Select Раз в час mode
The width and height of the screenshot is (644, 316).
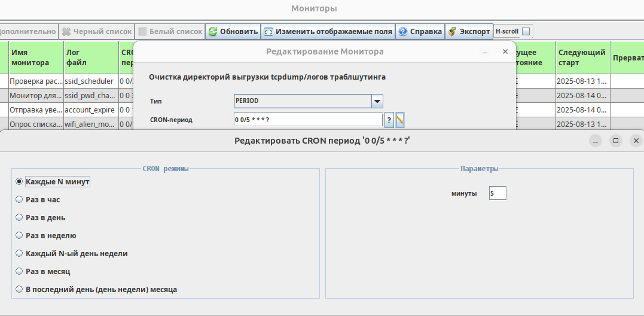19,199
